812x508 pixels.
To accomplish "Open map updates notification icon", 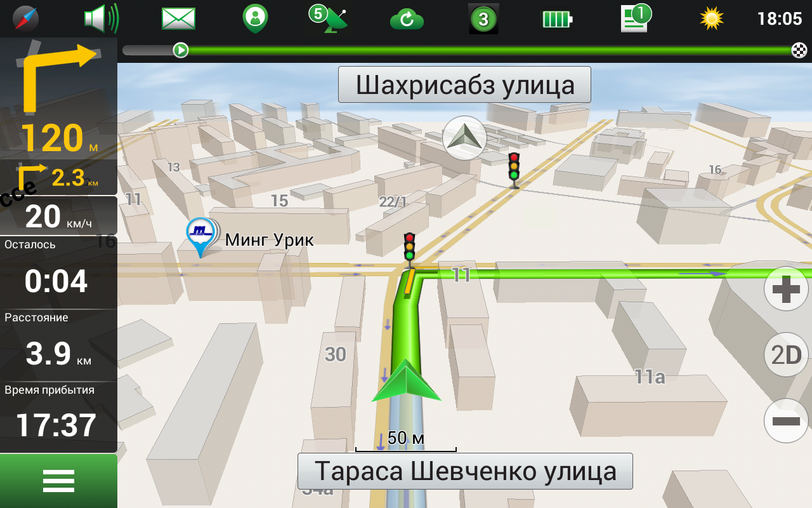I will (634, 18).
